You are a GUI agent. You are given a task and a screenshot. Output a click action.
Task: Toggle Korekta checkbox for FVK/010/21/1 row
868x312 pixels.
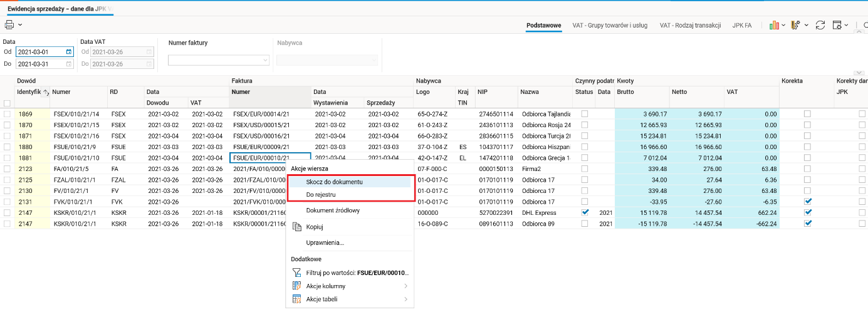coord(807,202)
